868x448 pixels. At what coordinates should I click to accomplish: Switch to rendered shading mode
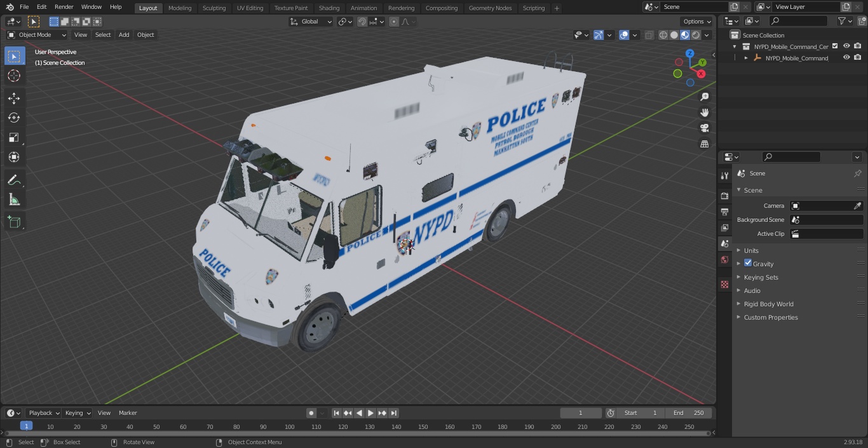tap(696, 35)
